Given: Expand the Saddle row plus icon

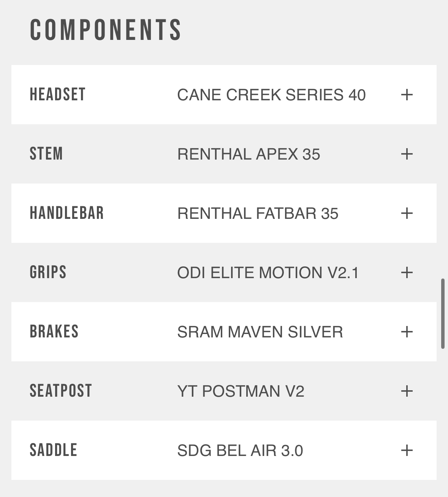Looking at the screenshot, I should click(x=407, y=450).
